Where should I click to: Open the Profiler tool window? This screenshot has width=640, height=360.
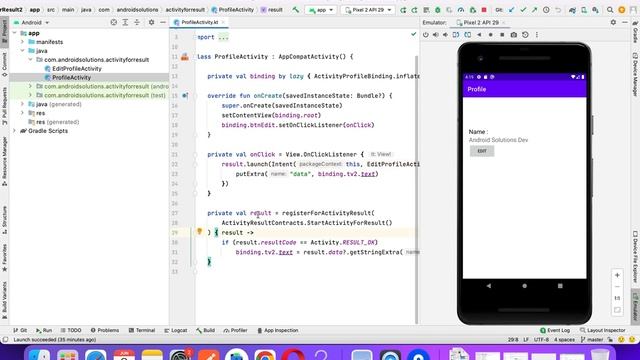pos(236,330)
